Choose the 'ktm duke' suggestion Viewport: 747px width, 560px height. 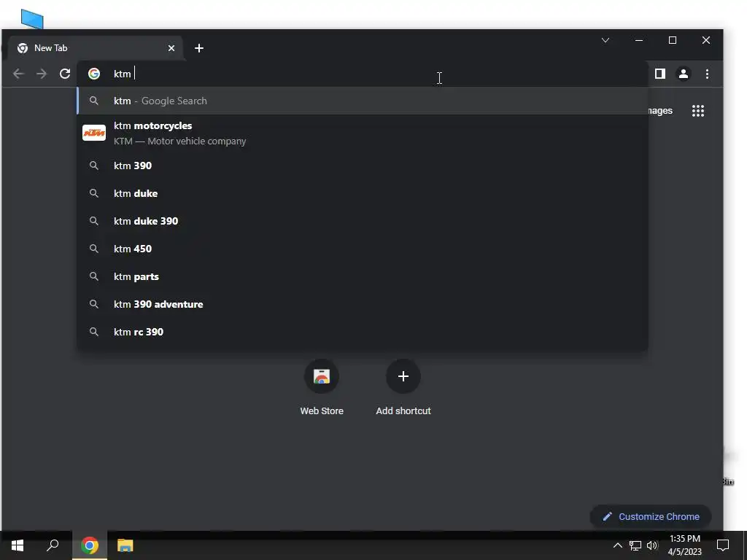click(x=362, y=193)
